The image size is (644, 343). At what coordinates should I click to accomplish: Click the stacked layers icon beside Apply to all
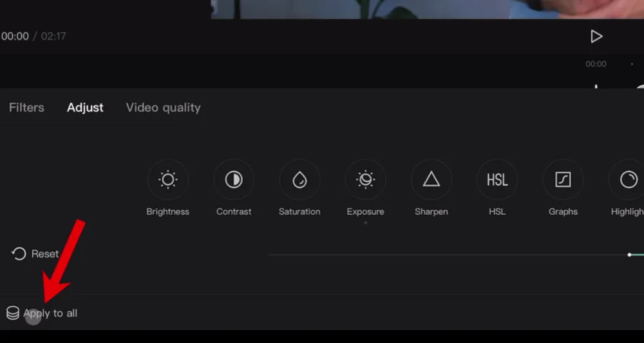[x=13, y=313]
